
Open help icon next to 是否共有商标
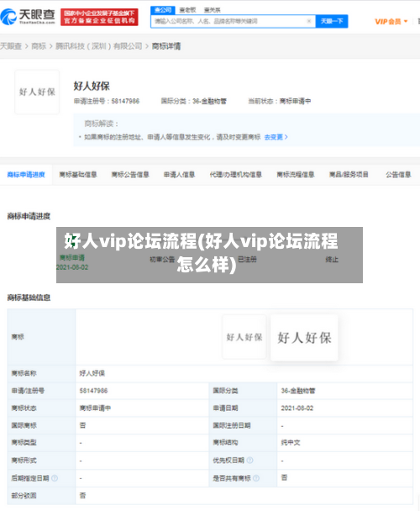coord(256,478)
